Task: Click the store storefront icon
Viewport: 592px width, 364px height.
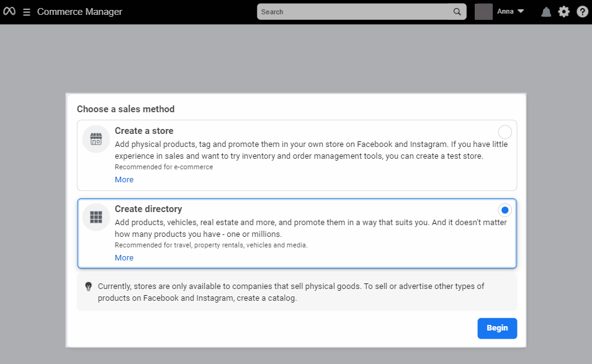Action: [96, 139]
